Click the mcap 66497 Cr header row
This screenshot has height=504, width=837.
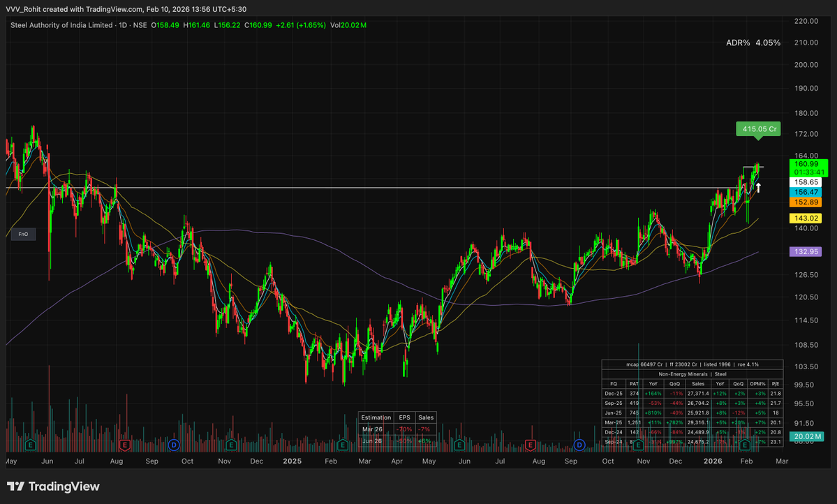(692, 364)
